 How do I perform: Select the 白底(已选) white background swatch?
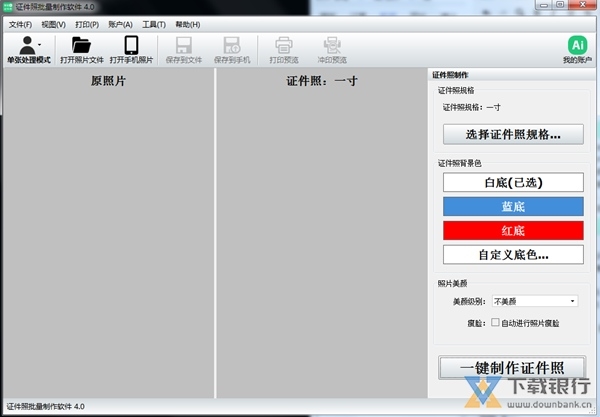point(513,182)
